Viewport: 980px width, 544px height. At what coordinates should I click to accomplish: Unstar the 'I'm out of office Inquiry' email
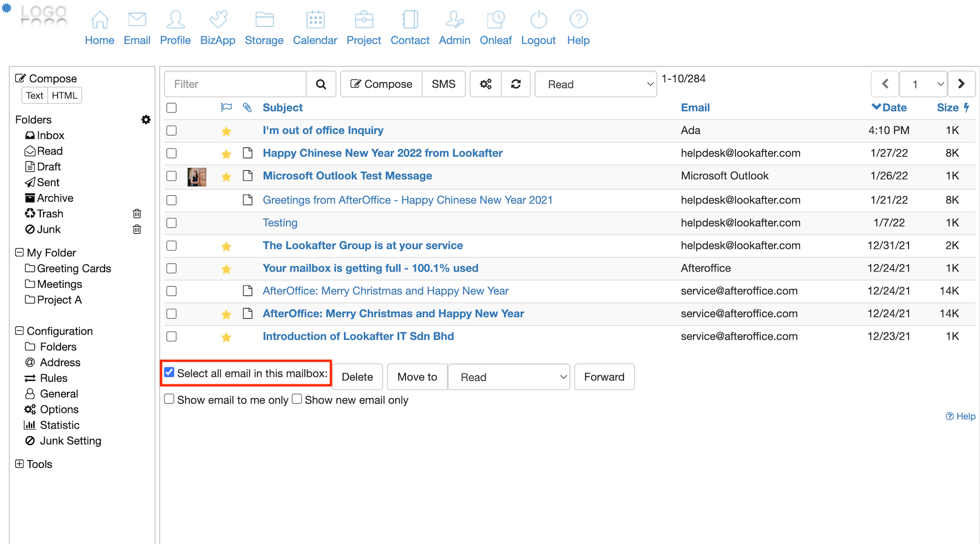point(226,131)
